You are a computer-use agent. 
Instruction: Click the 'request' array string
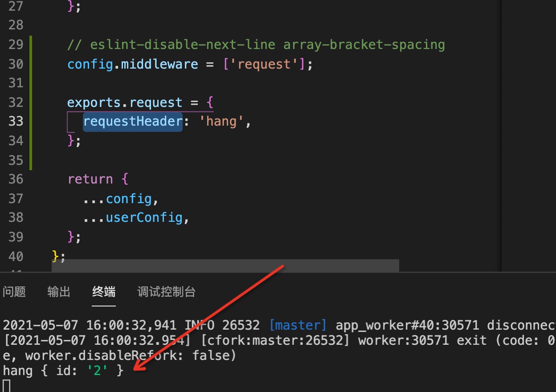264,64
